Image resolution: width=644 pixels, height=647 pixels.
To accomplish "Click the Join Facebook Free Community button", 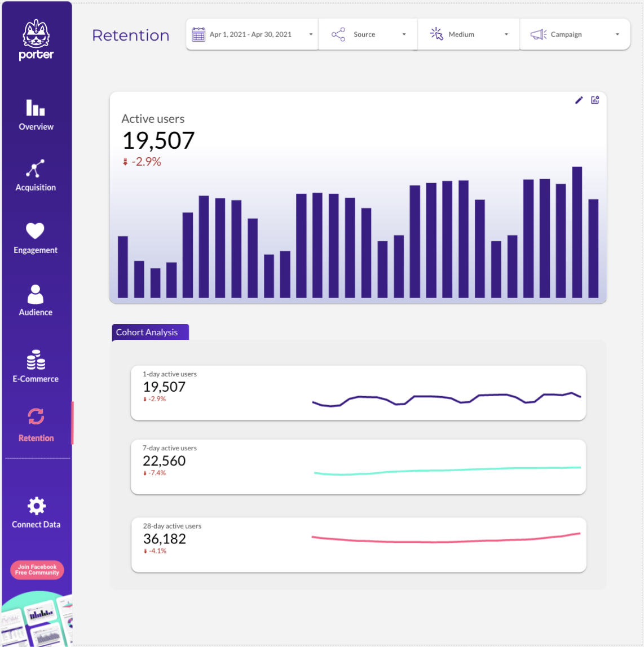I will point(37,570).
